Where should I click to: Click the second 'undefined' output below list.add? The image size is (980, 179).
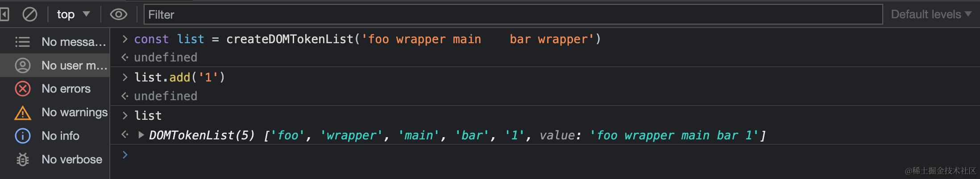pos(166,96)
